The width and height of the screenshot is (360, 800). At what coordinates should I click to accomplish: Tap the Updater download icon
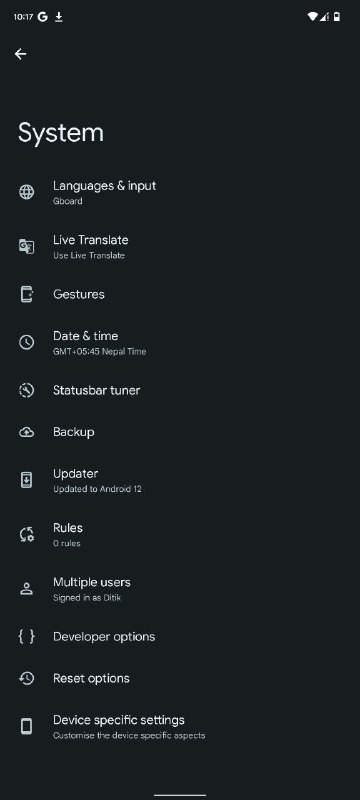click(x=27, y=480)
